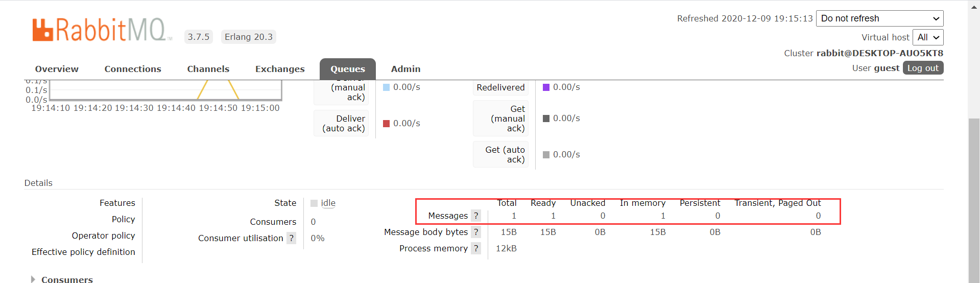Expand the Consumers section
The image size is (980, 283).
61,279
